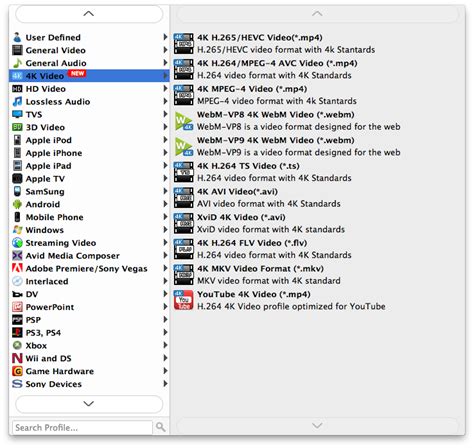
Task: Click the Apple iPad tablet icon
Action: point(17,166)
